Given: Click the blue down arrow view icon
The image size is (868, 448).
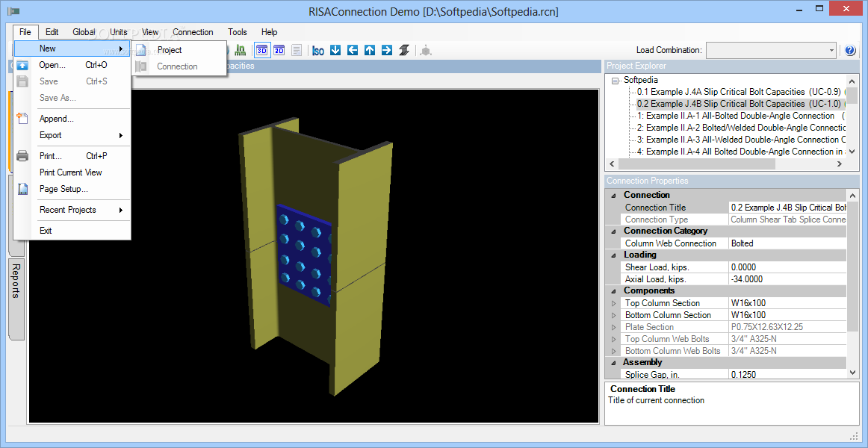Looking at the screenshot, I should pyautogui.click(x=335, y=50).
